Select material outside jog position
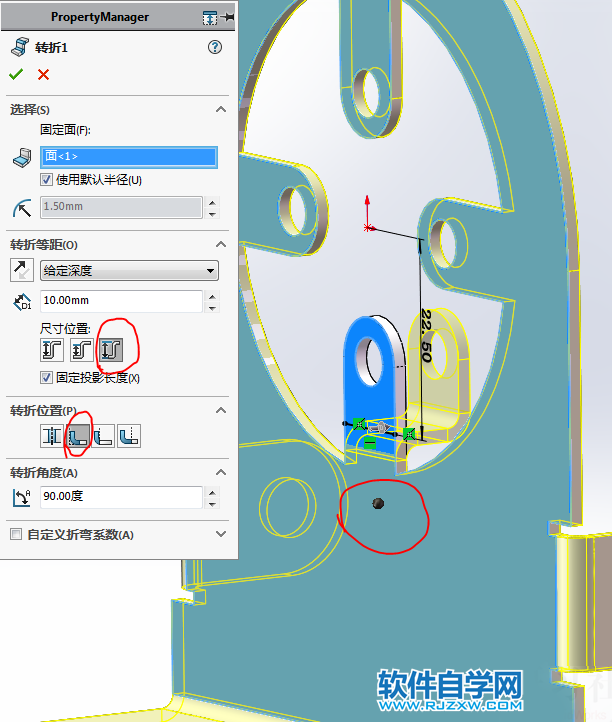 [103, 436]
